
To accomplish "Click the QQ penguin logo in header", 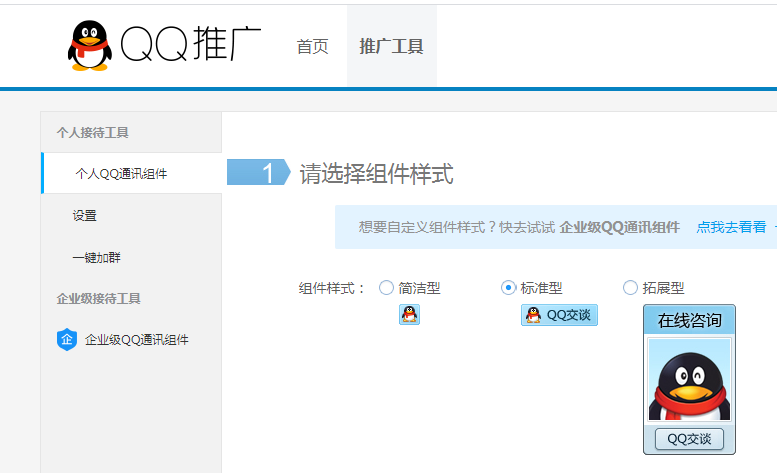I will (90, 46).
